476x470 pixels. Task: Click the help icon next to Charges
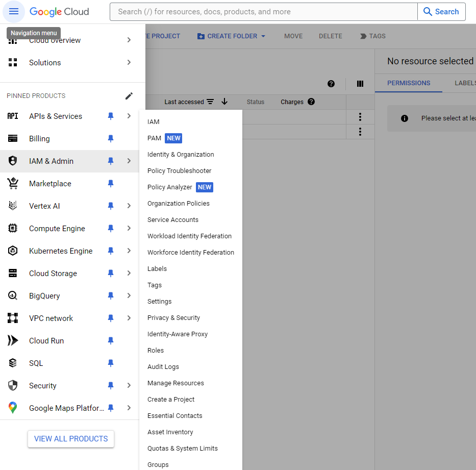pyautogui.click(x=311, y=102)
